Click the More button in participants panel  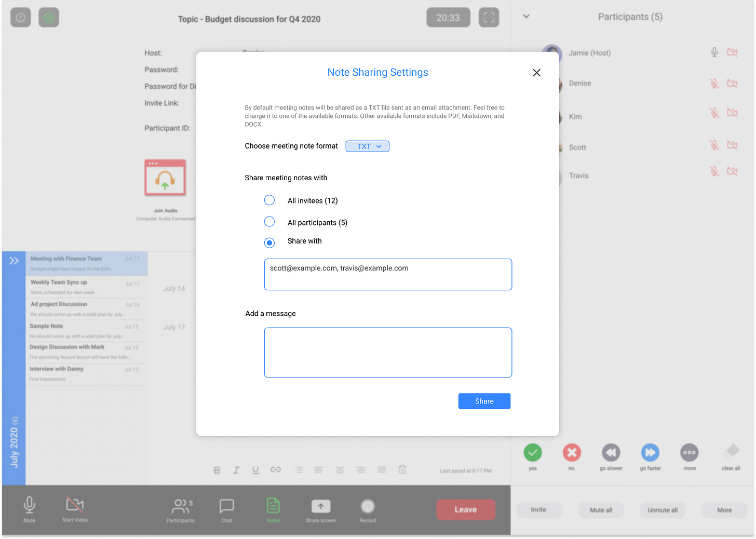pos(724,510)
